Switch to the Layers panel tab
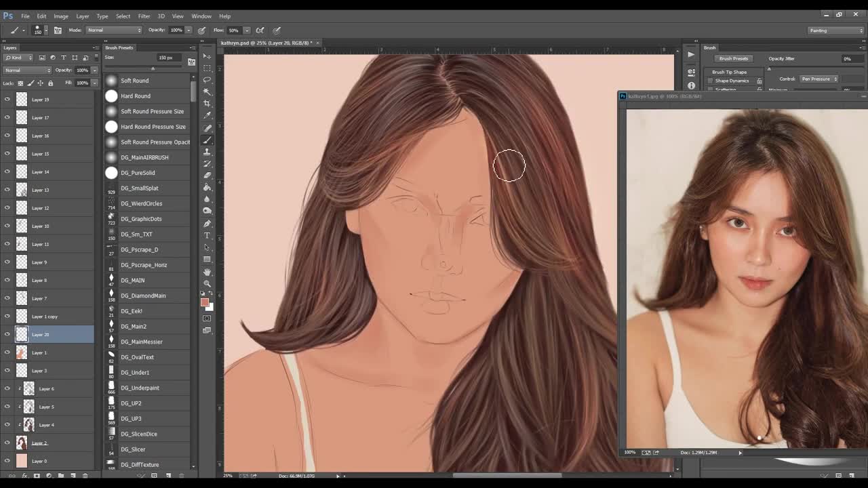This screenshot has width=868, height=488. [x=10, y=47]
